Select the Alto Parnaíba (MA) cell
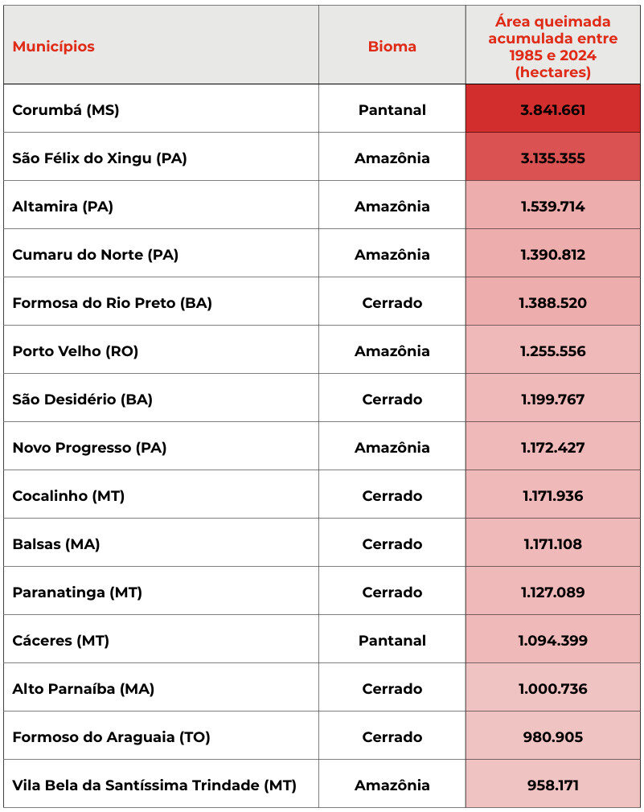644x812 pixels. coord(83,689)
